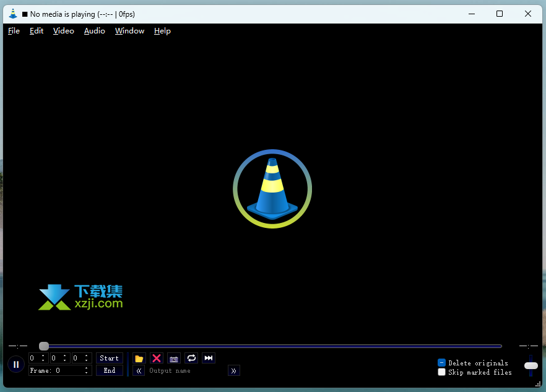Click the round pause button

(x=16, y=365)
